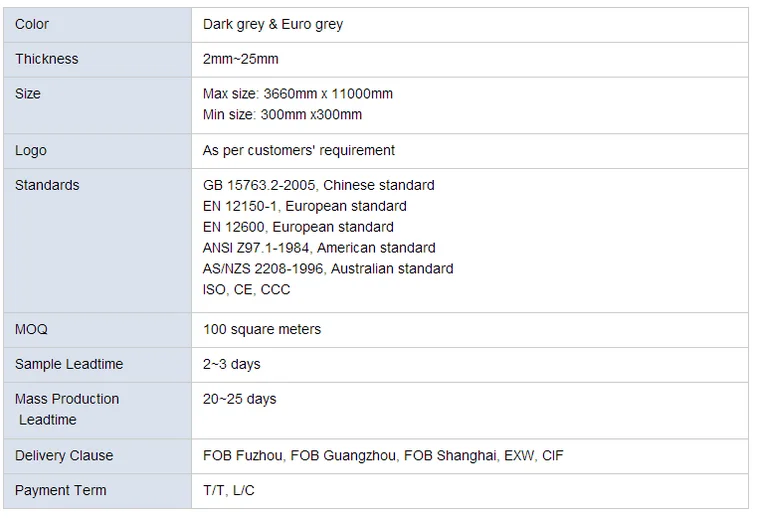This screenshot has height=527, width=761.
Task: Click the 'Max size: 3660mm x 11000mm' line
Action: [297, 94]
